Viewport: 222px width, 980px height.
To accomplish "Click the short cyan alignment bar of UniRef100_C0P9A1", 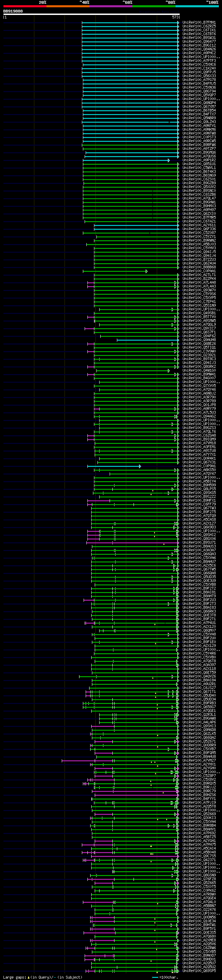I will (x=114, y=466).
